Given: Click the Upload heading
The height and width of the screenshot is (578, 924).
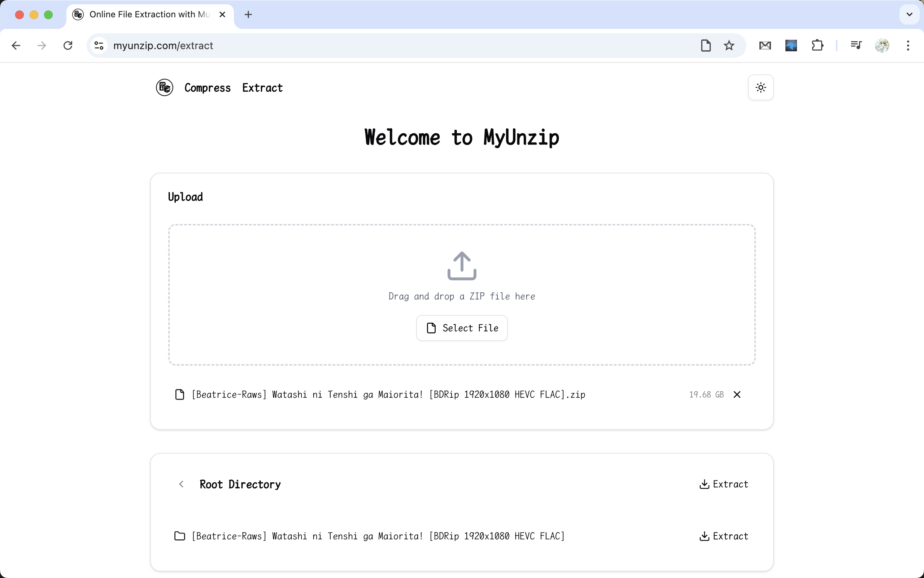Looking at the screenshot, I should [x=185, y=197].
